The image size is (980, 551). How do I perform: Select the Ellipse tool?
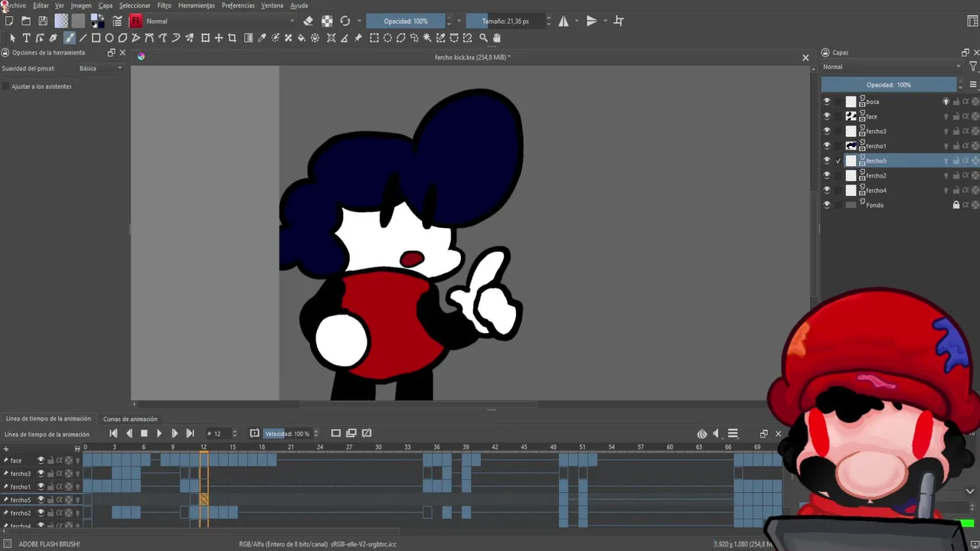tap(109, 37)
